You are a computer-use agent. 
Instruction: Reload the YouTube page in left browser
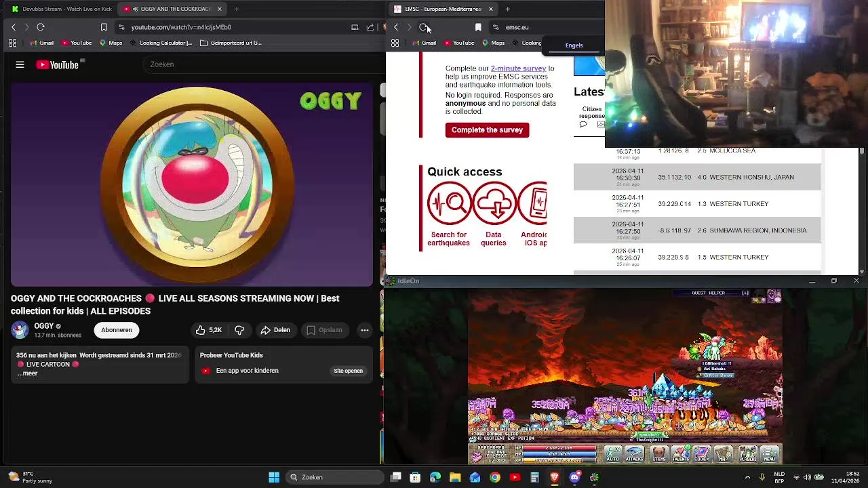pos(41,27)
